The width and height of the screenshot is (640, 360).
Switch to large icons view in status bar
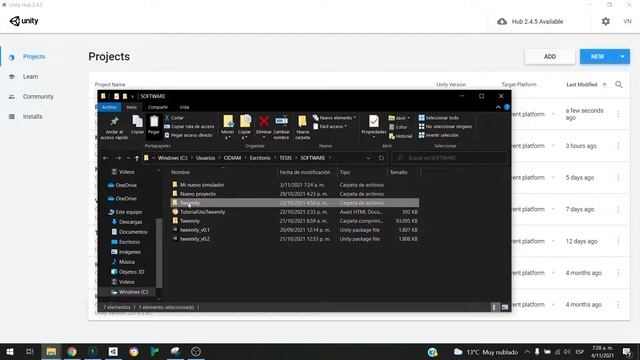coord(505,307)
